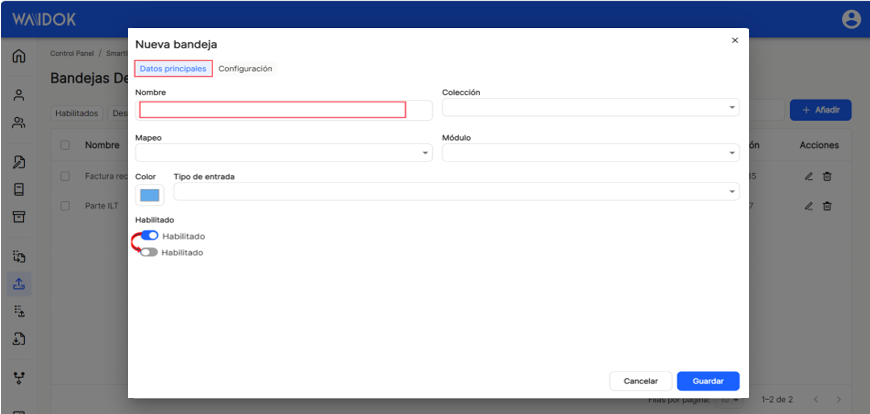This screenshot has height=414, width=870.
Task: Filter list by Habilitados
Action: 77,113
